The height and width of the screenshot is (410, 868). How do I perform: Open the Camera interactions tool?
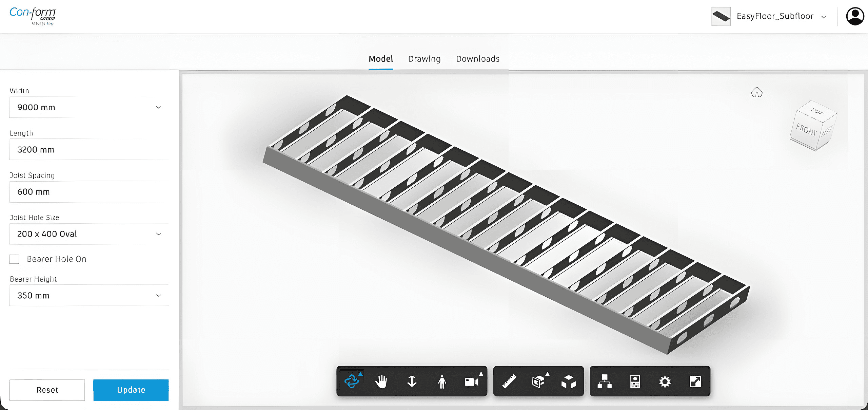click(472, 381)
